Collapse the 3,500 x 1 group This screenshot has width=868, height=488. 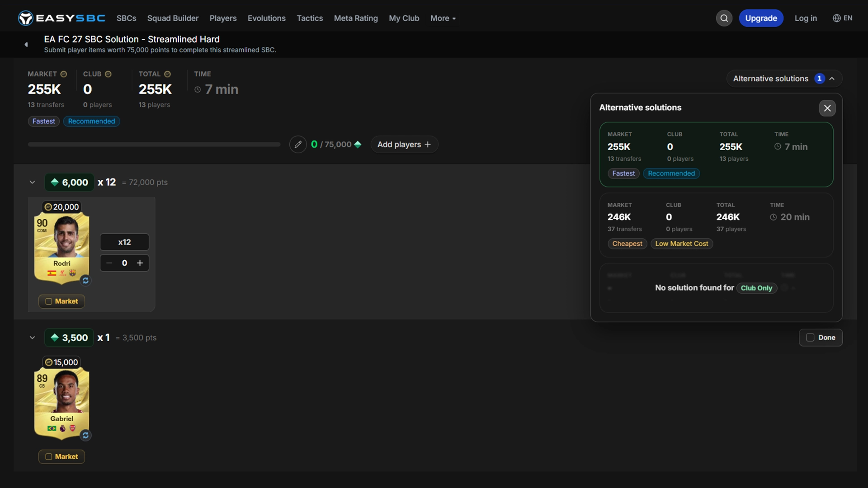coord(32,338)
